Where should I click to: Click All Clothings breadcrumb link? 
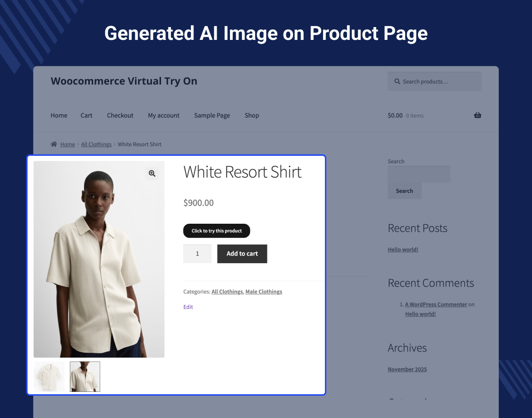coord(96,144)
